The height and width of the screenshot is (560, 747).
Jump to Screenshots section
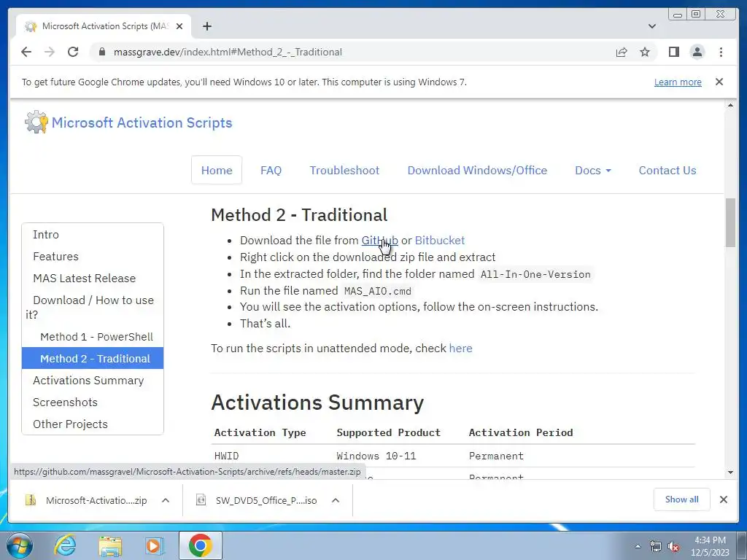[x=65, y=402]
